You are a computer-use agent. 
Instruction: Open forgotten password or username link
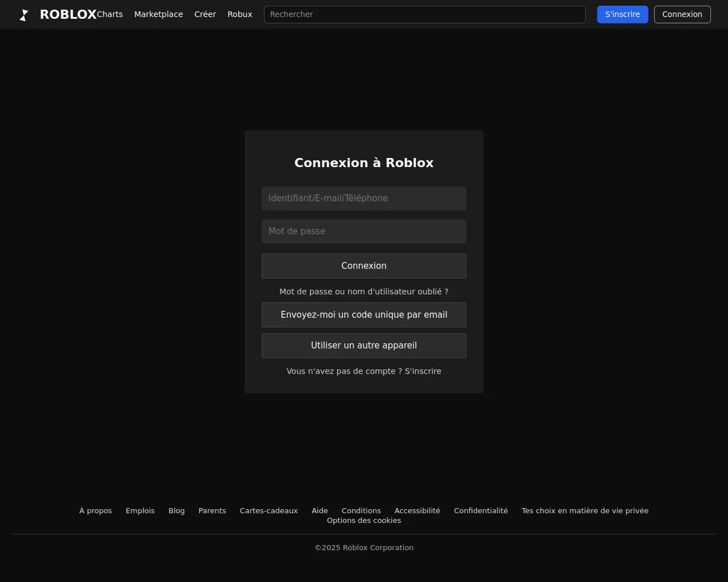(364, 292)
